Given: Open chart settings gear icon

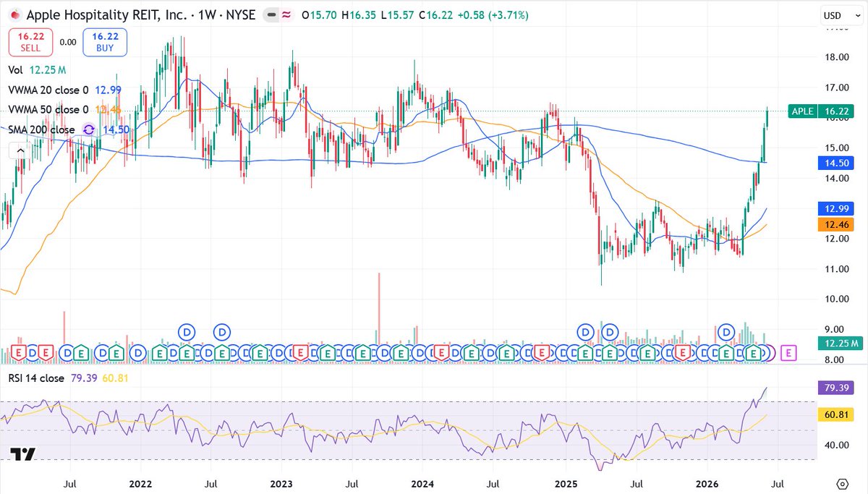Looking at the screenshot, I should [842, 483].
